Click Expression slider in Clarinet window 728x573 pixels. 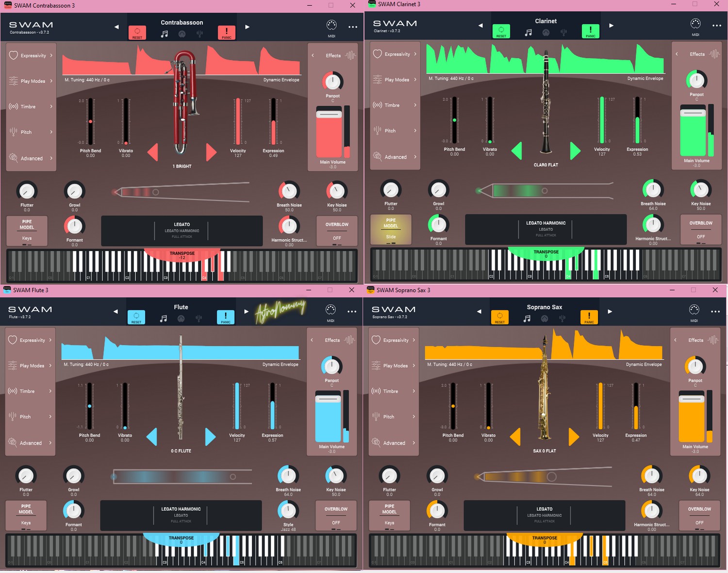pos(637,120)
